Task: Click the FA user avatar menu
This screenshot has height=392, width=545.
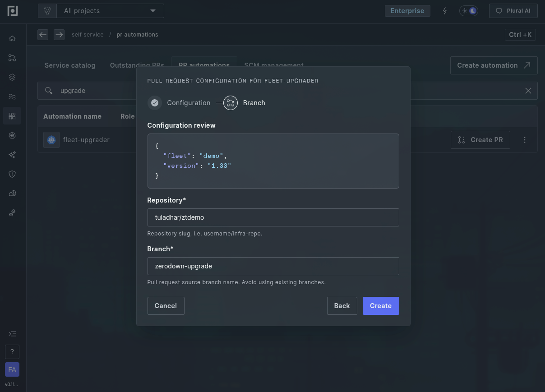Action: tap(12, 369)
